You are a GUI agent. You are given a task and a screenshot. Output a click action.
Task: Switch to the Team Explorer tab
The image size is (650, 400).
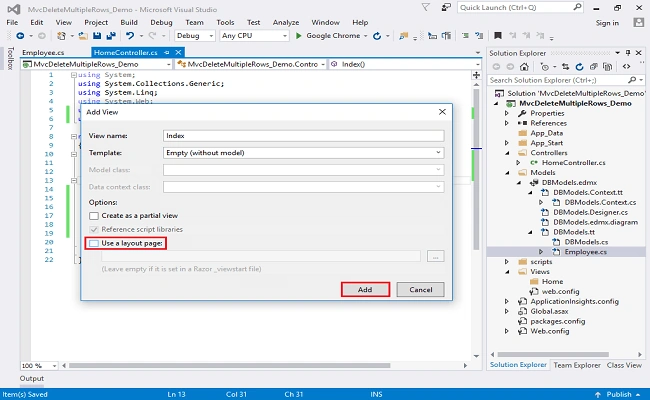click(577, 365)
